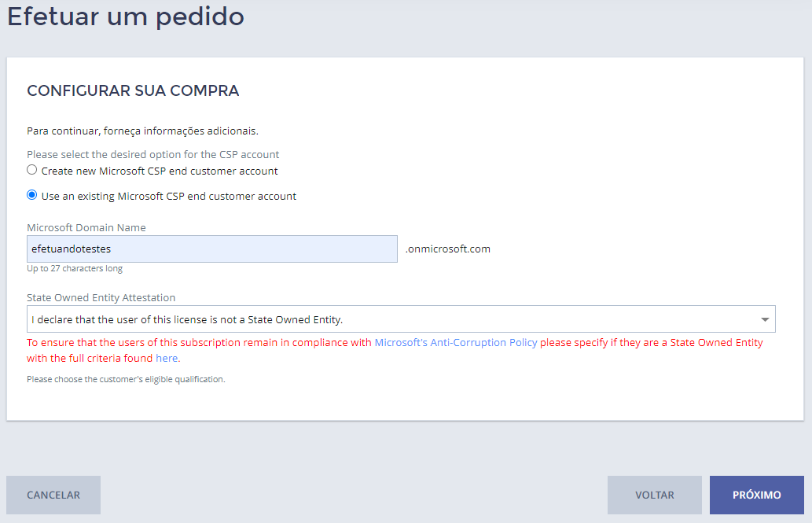Viewport: 812px width, 523px height.
Task: Go back with the VOLTAR button
Action: [654, 495]
